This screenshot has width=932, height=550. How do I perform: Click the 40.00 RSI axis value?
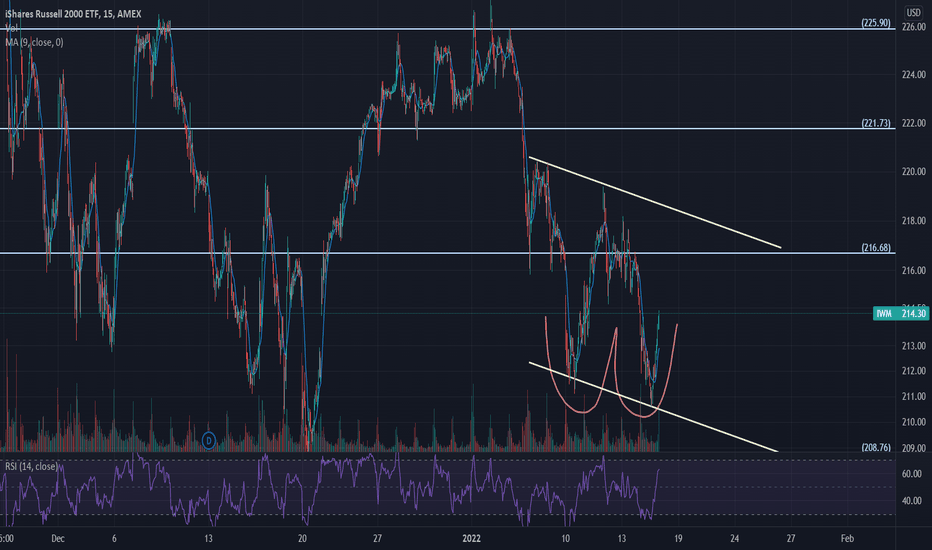[x=912, y=501]
